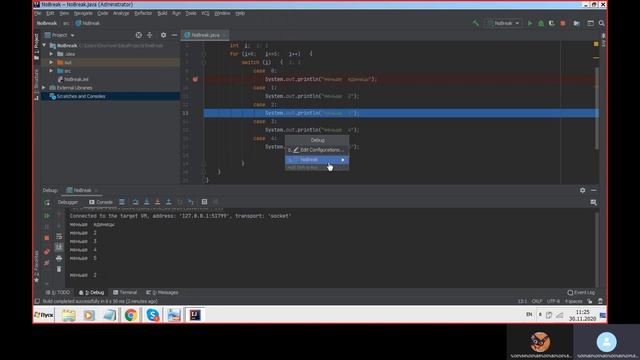This screenshot has width=640, height=360.
Task: Open the TODO tool window button
Action: pyautogui.click(x=58, y=293)
